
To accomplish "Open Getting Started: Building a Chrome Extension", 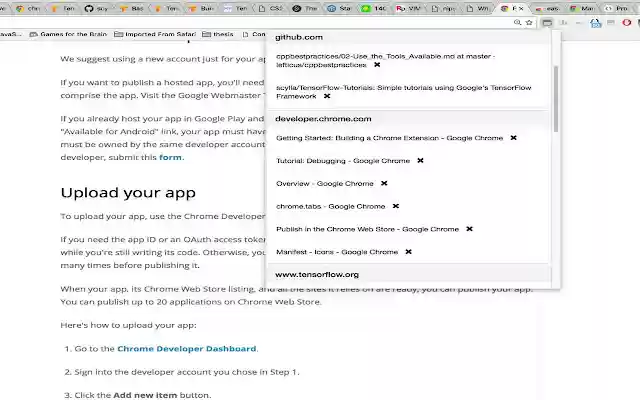I will click(x=389, y=138).
